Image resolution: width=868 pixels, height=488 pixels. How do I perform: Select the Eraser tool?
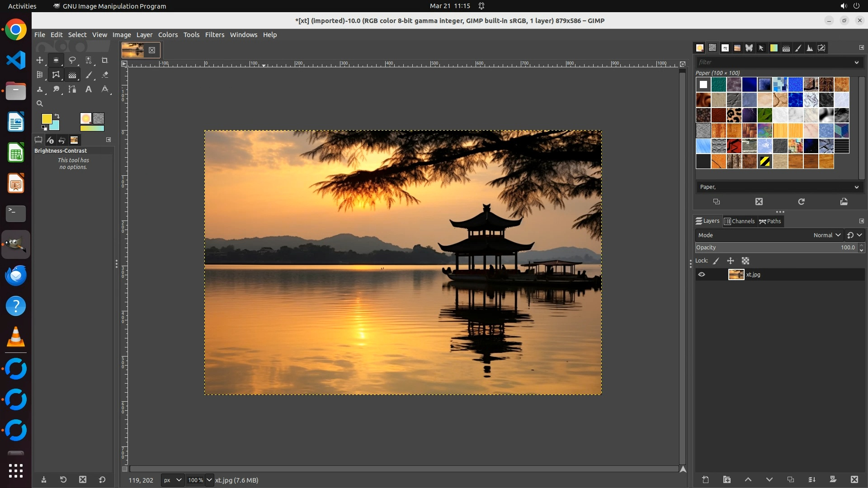[105, 75]
